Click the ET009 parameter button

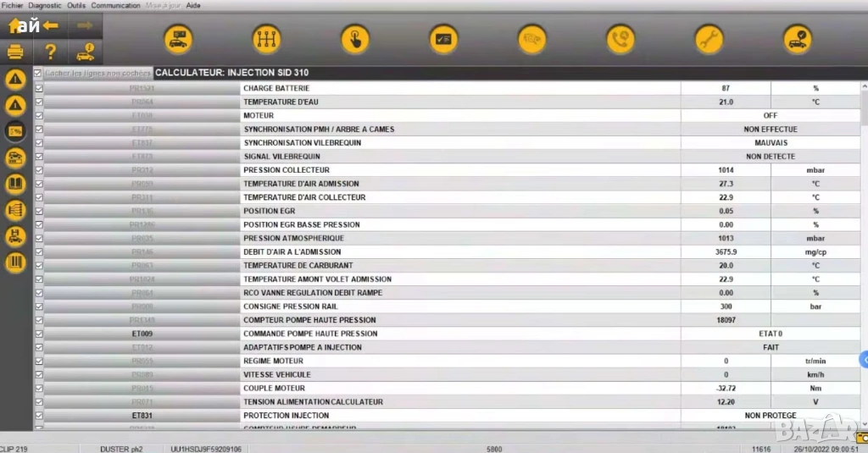142,334
